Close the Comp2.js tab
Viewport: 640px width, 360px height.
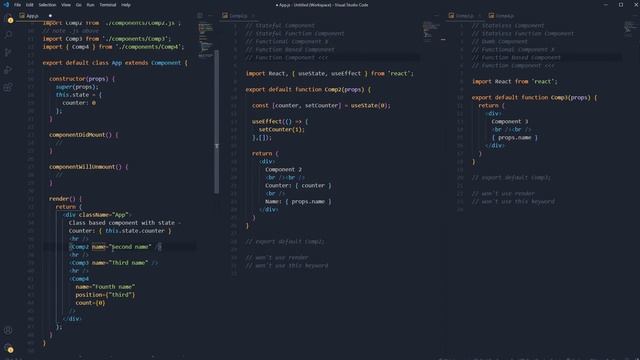click(x=253, y=16)
